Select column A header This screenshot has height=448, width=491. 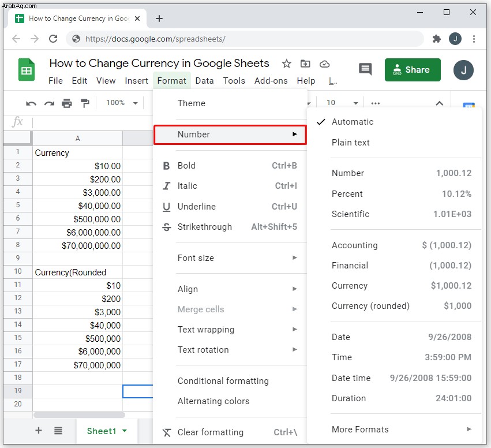[77, 138]
